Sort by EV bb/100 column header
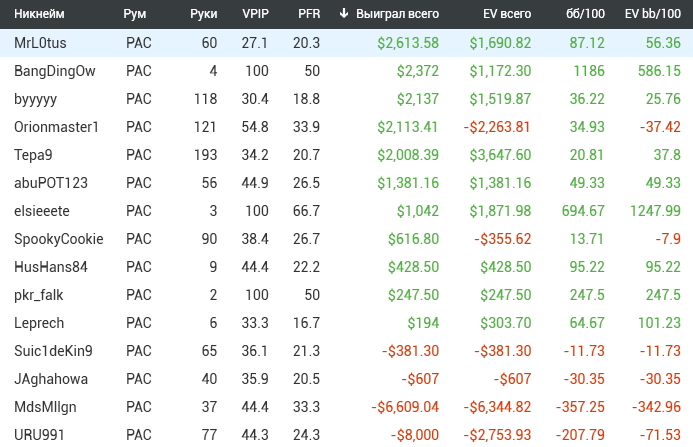Image resolution: width=693 pixels, height=447 pixels. tap(653, 14)
